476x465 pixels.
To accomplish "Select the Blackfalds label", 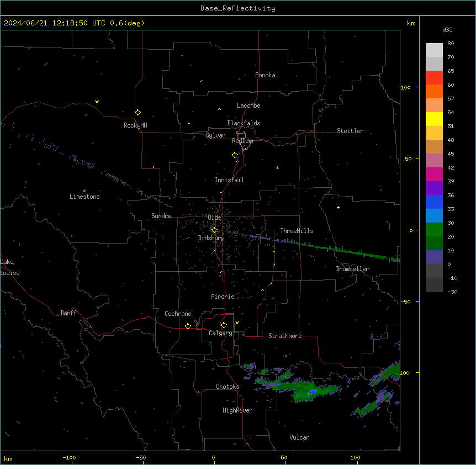I will coord(244,123).
